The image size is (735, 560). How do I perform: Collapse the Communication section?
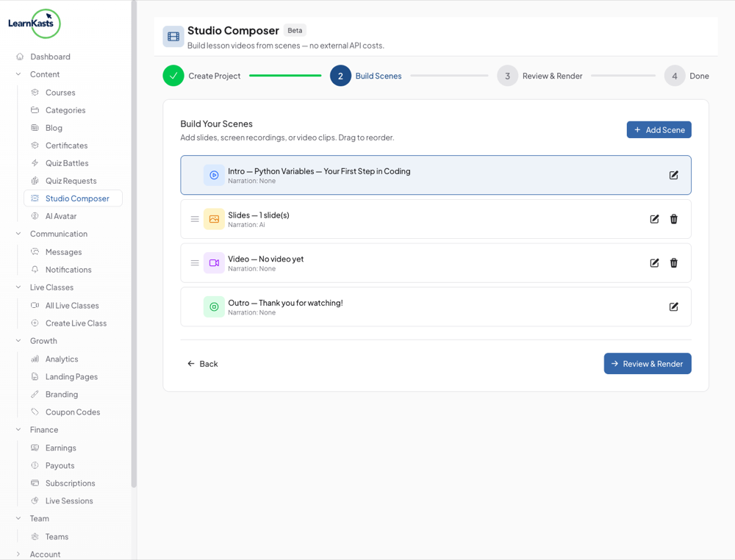click(18, 234)
